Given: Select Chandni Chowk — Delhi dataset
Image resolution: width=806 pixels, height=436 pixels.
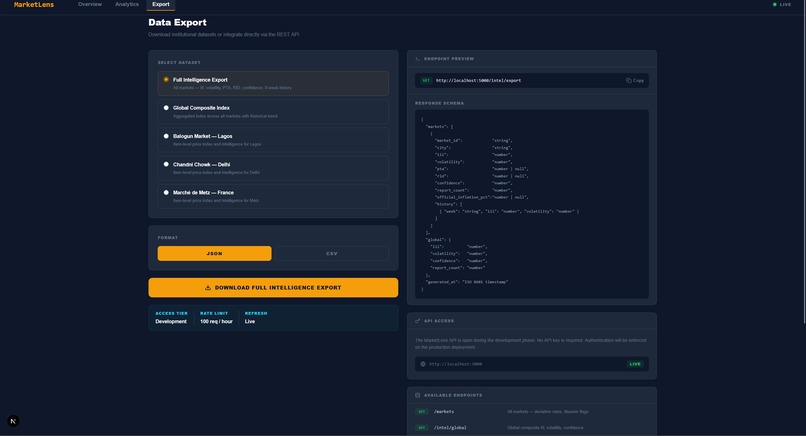Looking at the screenshot, I should (x=273, y=168).
